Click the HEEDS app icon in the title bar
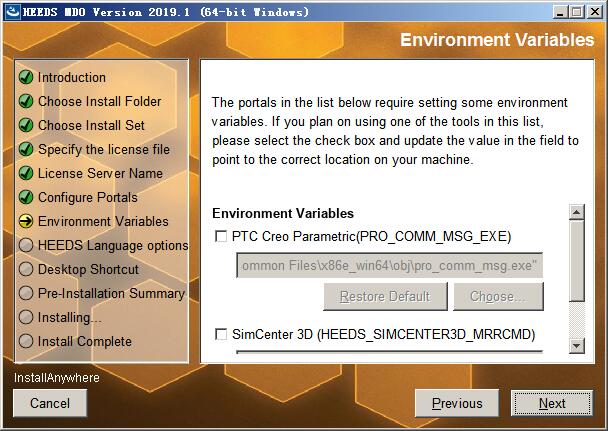 (x=12, y=12)
